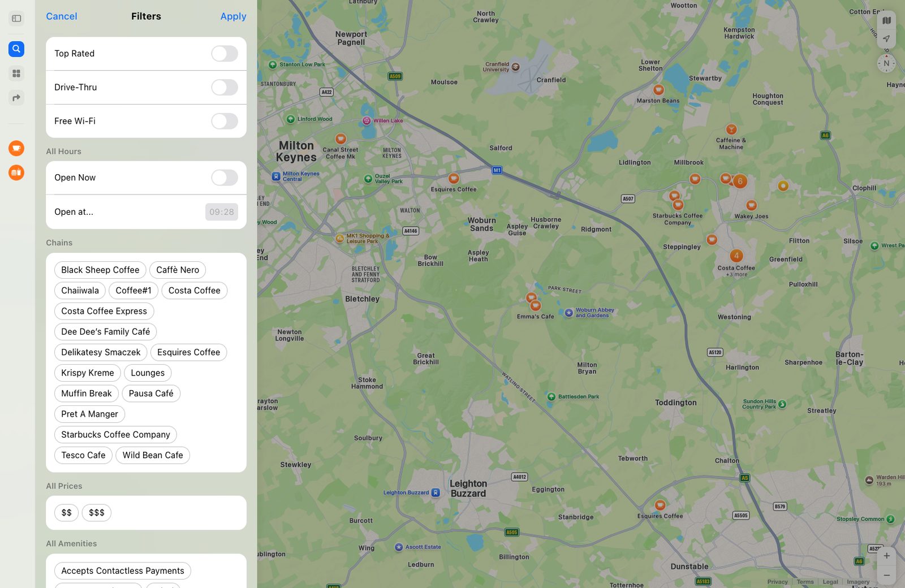Select the Wild Bean Cafe chip
This screenshot has width=905, height=588.
(153, 455)
